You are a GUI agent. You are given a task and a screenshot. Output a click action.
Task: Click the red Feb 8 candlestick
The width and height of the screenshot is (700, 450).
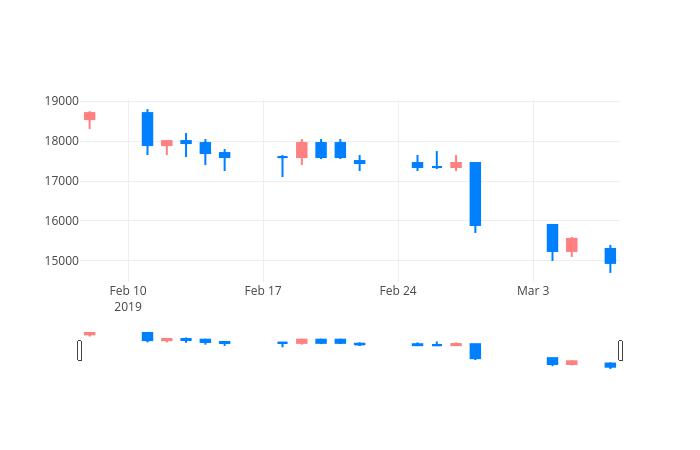pos(90,120)
